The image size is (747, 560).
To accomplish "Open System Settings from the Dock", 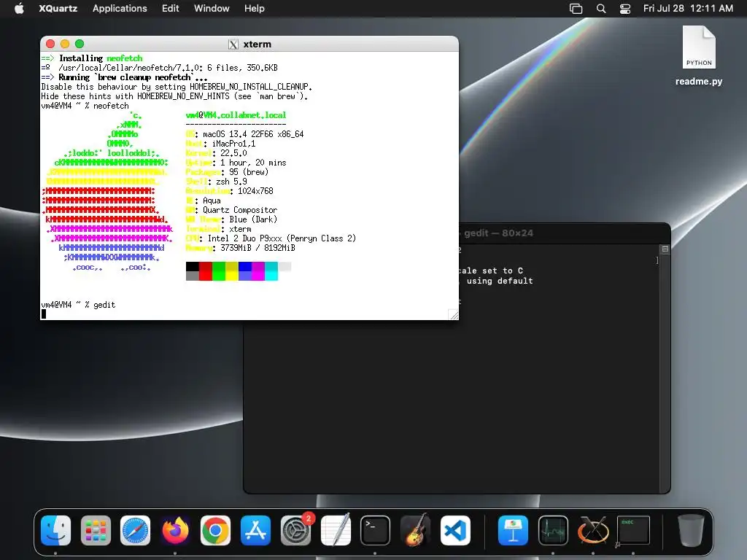I will tap(295, 530).
